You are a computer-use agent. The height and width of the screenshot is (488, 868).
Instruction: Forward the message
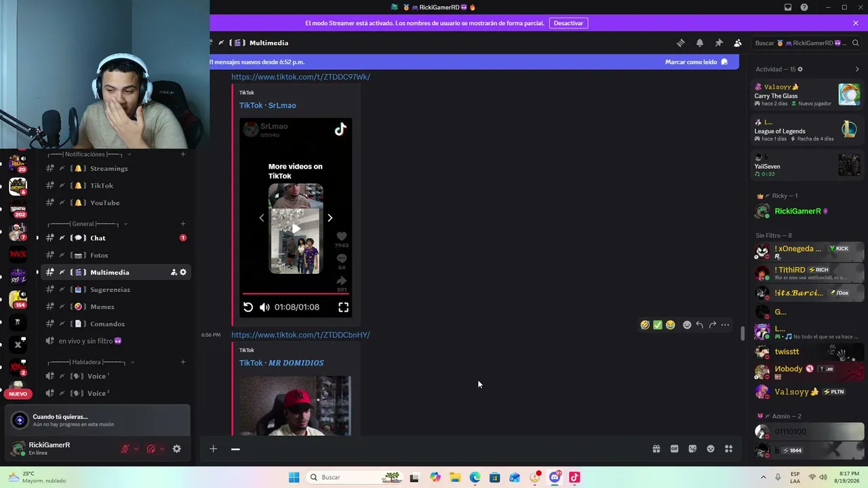(713, 325)
